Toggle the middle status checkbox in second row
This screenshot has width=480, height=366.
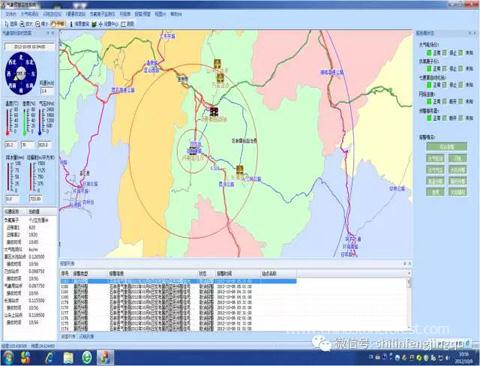tap(445, 69)
